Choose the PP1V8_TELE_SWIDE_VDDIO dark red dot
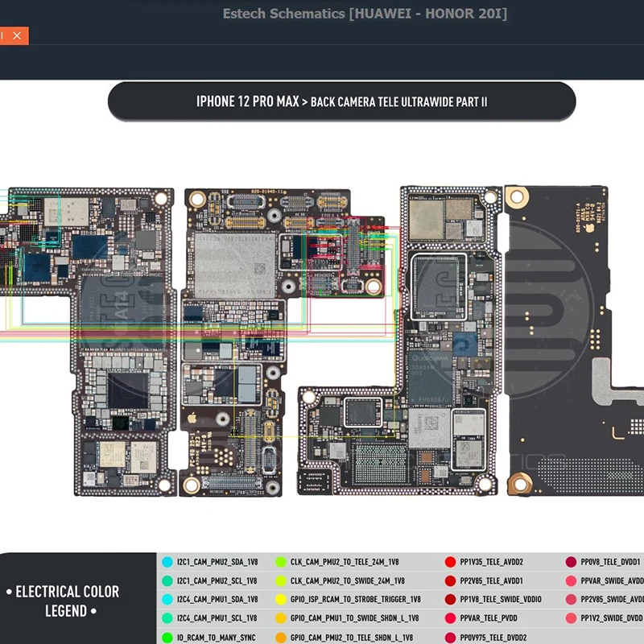 (x=451, y=599)
